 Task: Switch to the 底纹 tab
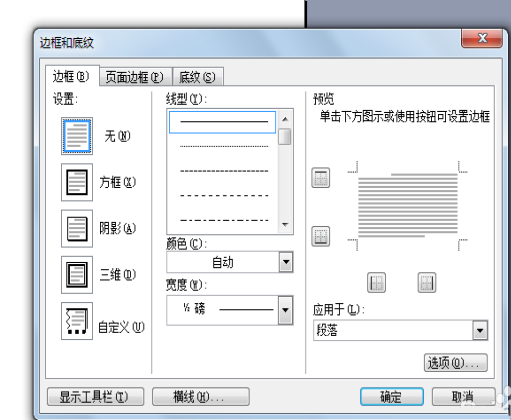click(x=197, y=77)
